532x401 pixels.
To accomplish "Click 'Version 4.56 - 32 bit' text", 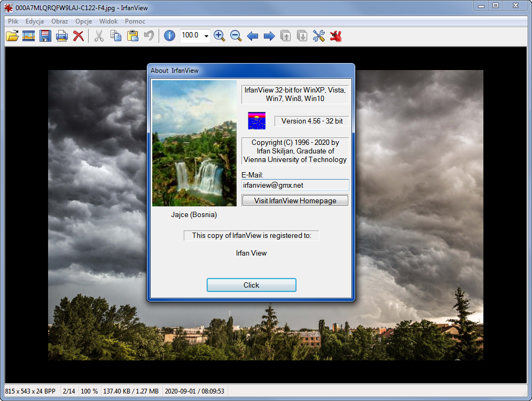I will click(x=312, y=121).
